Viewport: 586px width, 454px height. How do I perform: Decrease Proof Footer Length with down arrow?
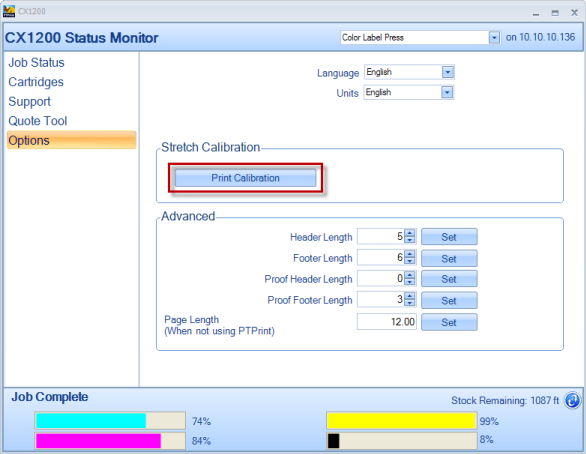[x=410, y=303]
